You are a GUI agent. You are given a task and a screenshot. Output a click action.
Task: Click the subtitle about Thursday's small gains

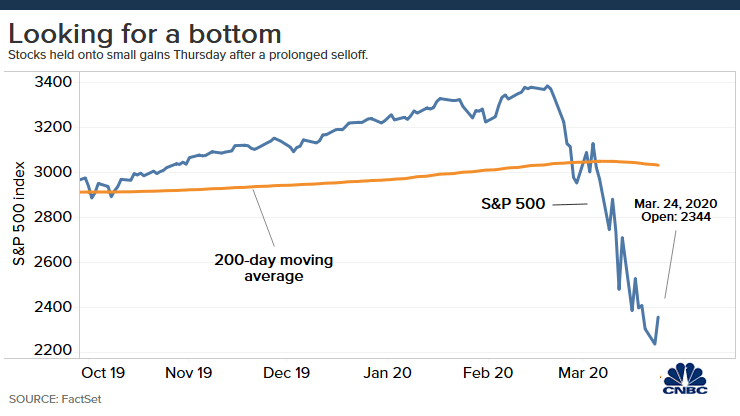coord(188,54)
